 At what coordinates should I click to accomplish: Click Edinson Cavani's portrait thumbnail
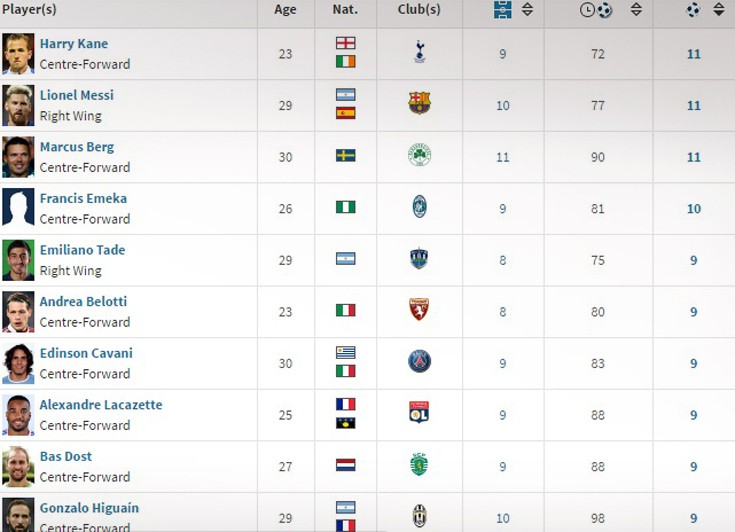coord(18,363)
